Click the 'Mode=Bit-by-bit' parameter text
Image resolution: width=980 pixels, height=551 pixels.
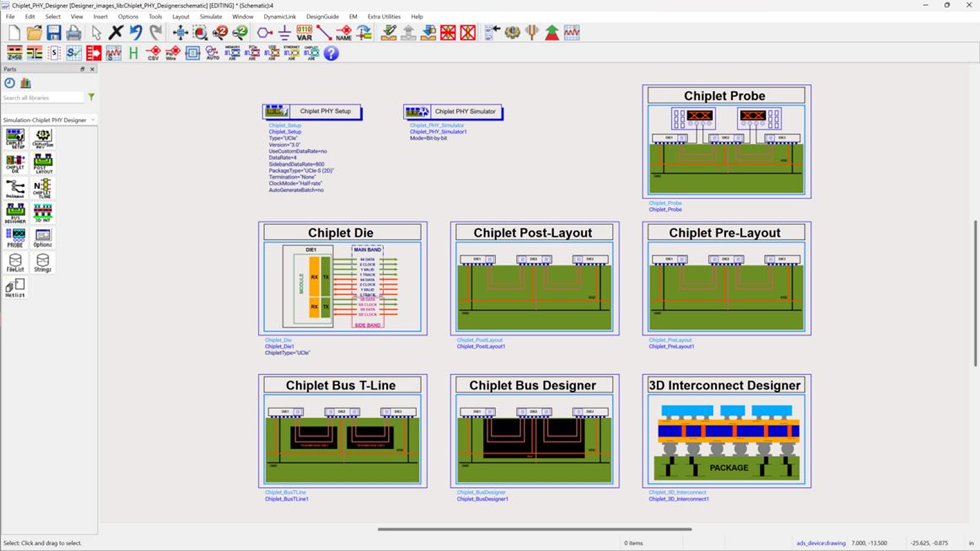tap(429, 138)
